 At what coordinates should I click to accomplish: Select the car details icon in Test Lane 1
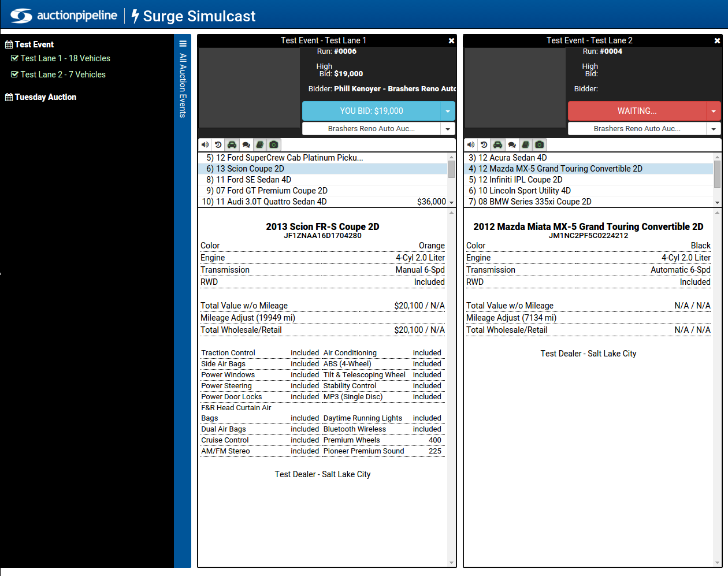(x=232, y=144)
